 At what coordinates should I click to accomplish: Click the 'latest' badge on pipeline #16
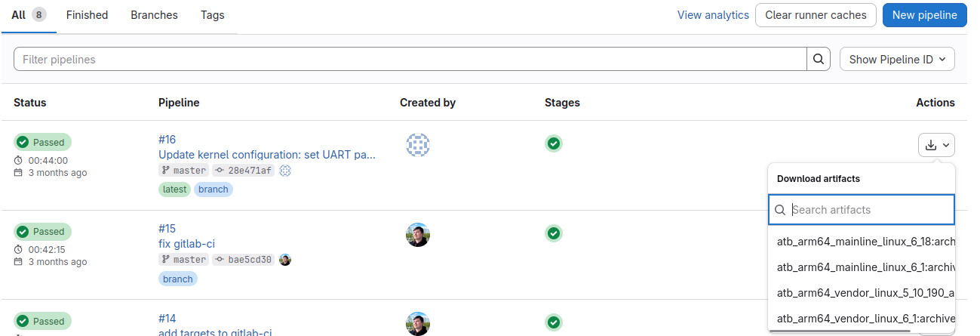(x=174, y=190)
